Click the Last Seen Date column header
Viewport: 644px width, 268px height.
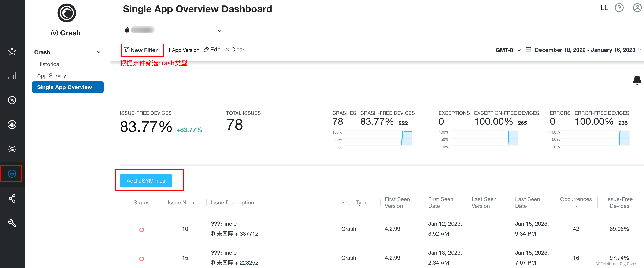coord(527,202)
